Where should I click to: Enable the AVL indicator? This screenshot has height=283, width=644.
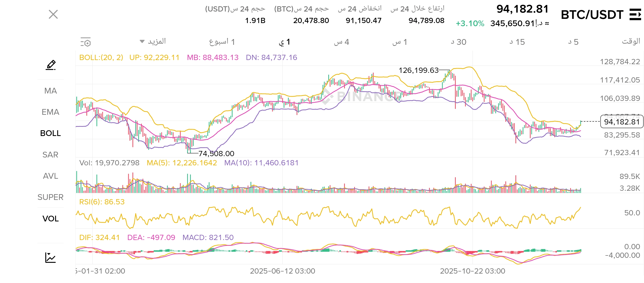pos(51,176)
